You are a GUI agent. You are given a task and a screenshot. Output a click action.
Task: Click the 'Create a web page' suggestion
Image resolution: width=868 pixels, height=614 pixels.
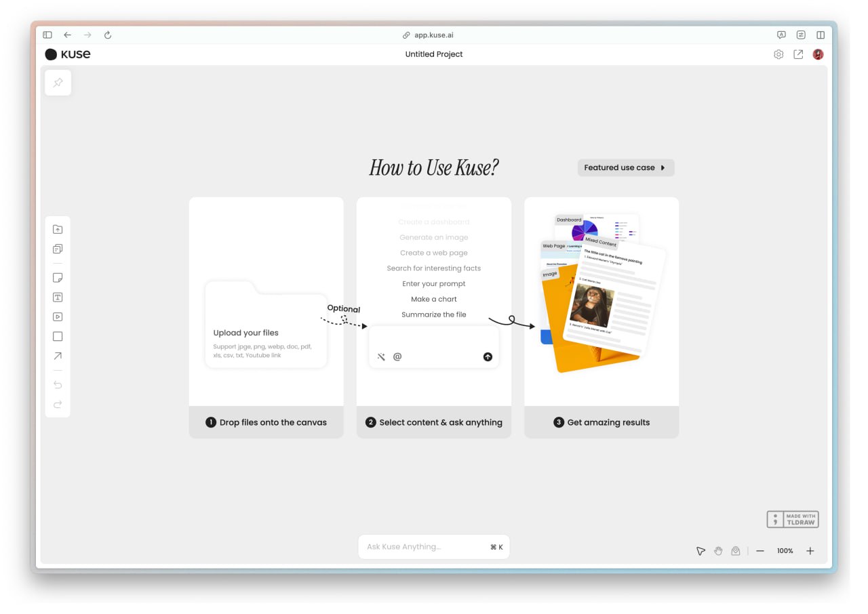coord(434,253)
